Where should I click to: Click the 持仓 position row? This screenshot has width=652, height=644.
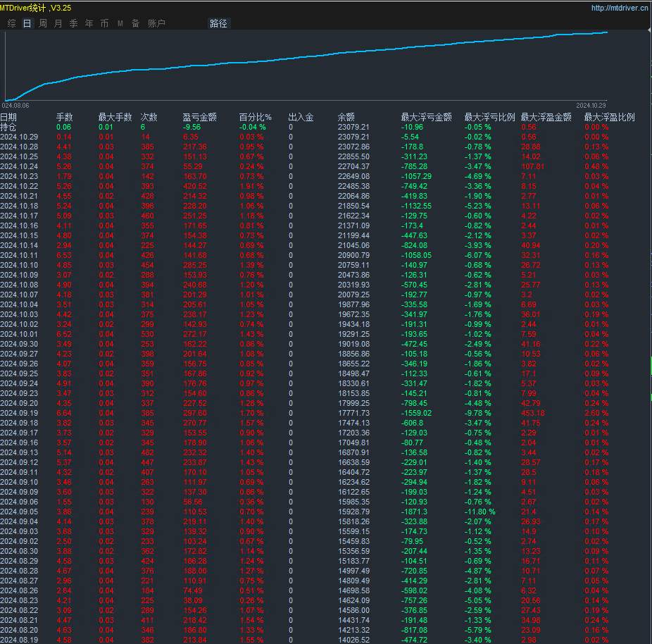click(8, 127)
